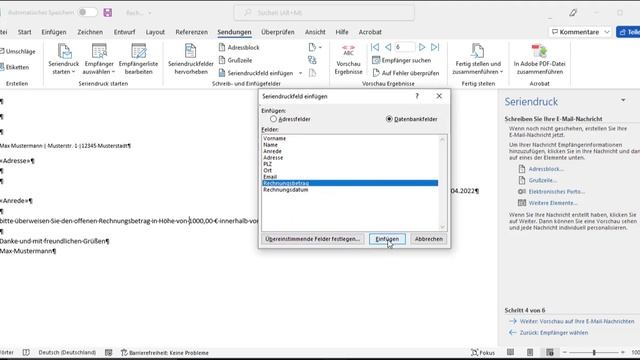Image resolution: width=640 pixels, height=360 pixels.
Task: Click Grußzeile link in Seriendruck pane
Action: 542,180
